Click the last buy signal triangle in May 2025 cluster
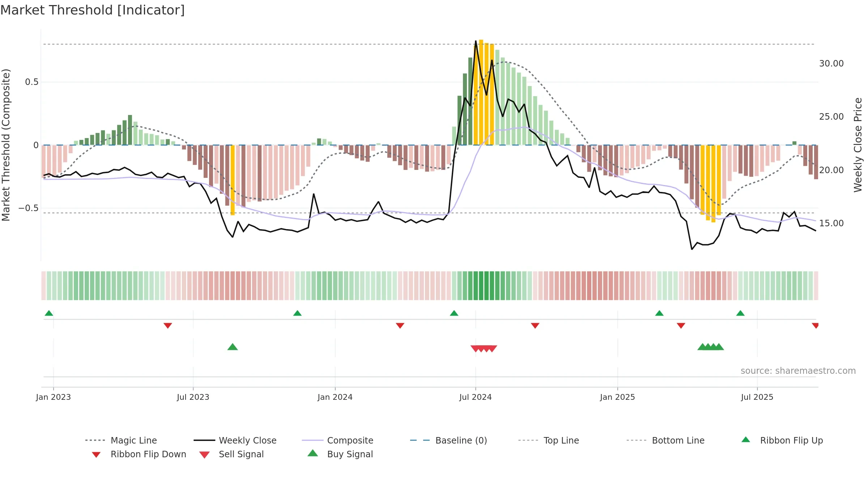 click(x=719, y=347)
